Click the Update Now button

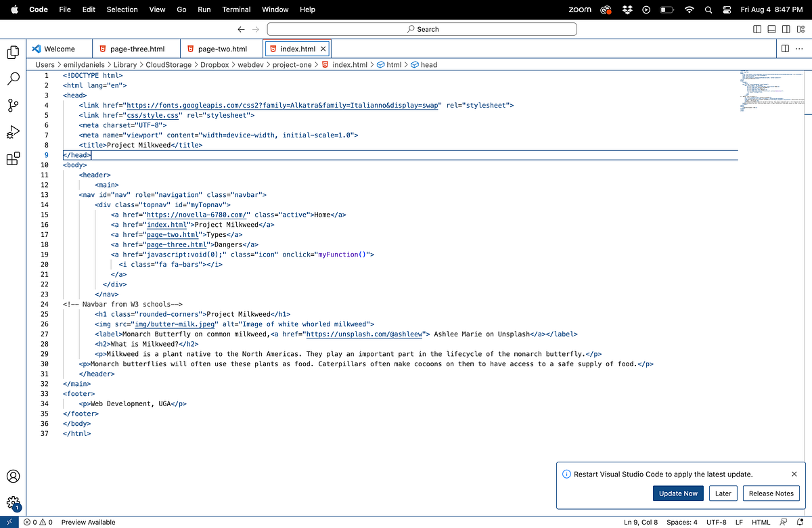pyautogui.click(x=678, y=493)
